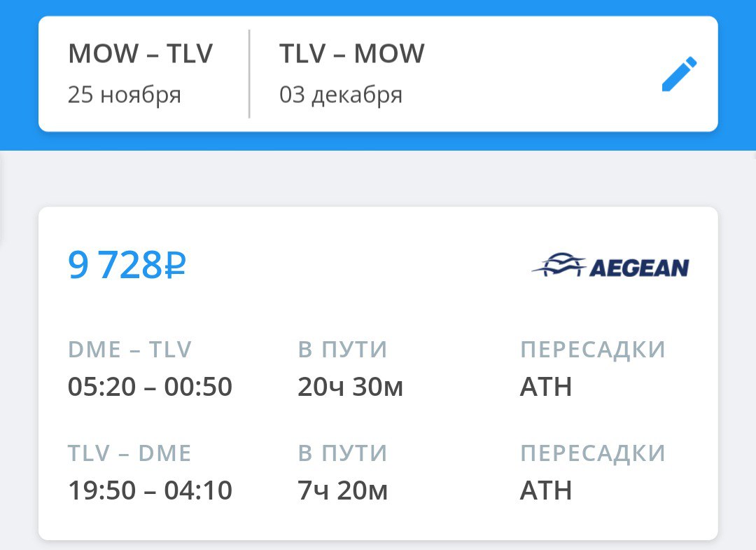Image resolution: width=756 pixels, height=550 pixels.
Task: Click outbound flight's ПЕРЕСАДКИ label
Action: (x=592, y=350)
